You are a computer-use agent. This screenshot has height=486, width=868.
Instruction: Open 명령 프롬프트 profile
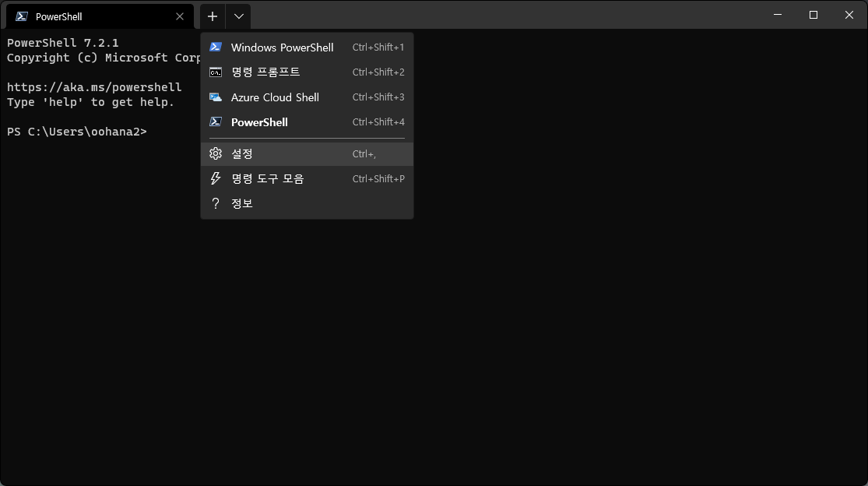point(307,72)
